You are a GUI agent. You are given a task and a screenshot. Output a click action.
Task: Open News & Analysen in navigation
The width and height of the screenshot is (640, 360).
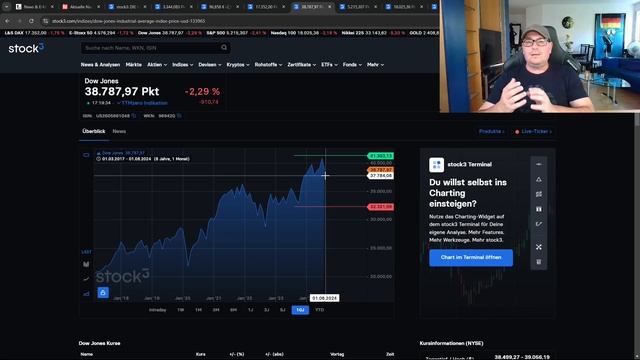[100, 64]
